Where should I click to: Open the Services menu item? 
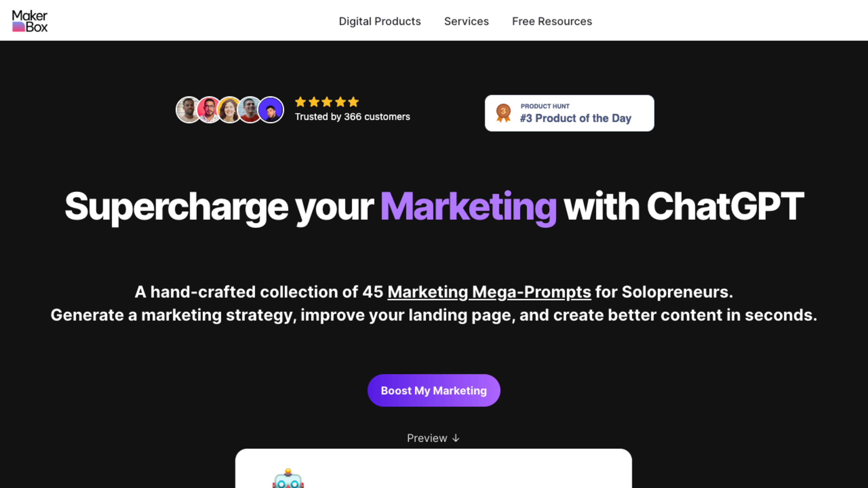(466, 21)
